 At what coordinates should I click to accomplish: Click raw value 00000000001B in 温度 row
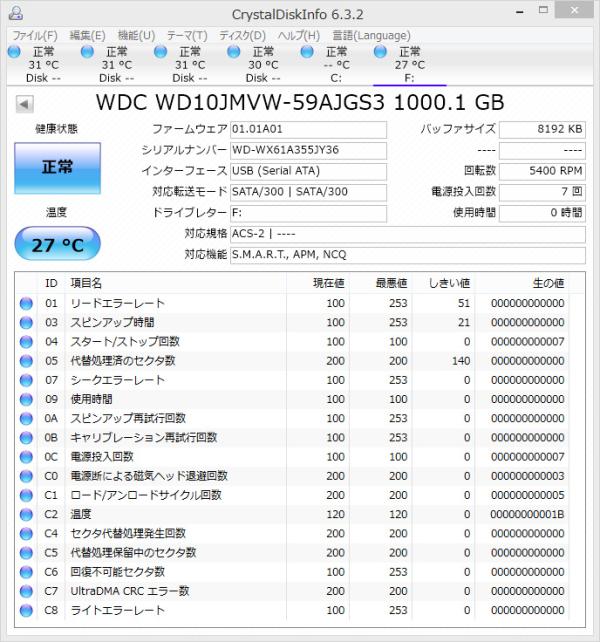pos(528,515)
